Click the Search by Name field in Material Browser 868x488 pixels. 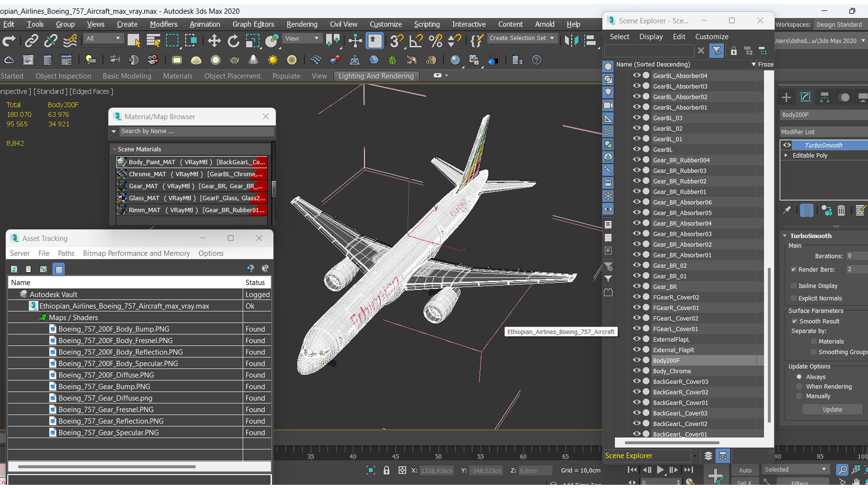(197, 131)
